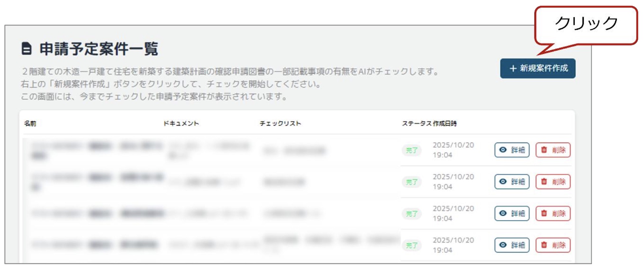The width and height of the screenshot is (644, 268).
Task: Click the チェックリスト column header
Action: [280, 123]
